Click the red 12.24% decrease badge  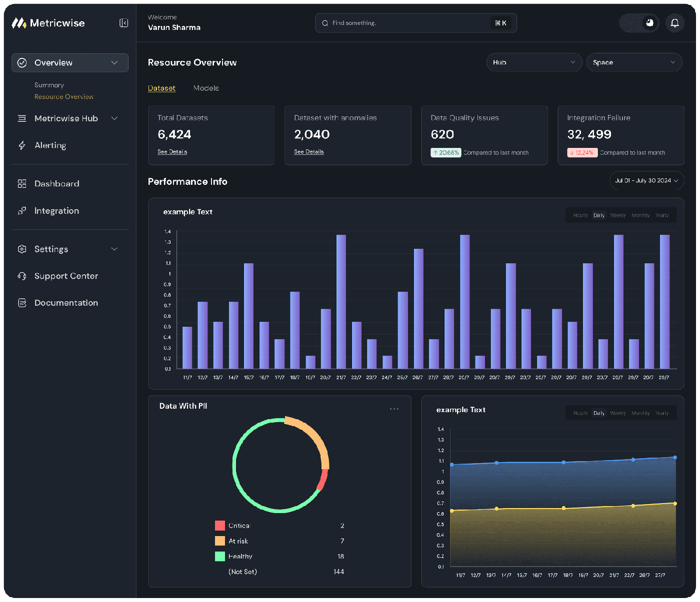tap(582, 153)
